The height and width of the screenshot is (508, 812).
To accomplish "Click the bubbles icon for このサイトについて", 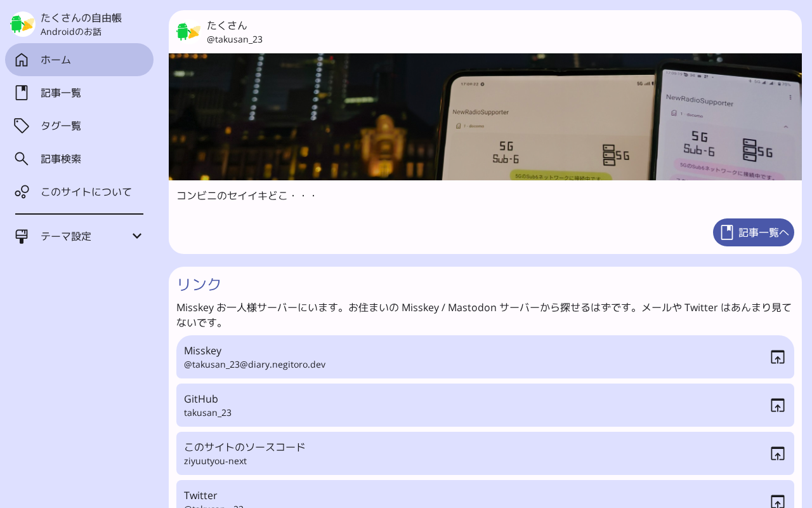I will tap(22, 192).
